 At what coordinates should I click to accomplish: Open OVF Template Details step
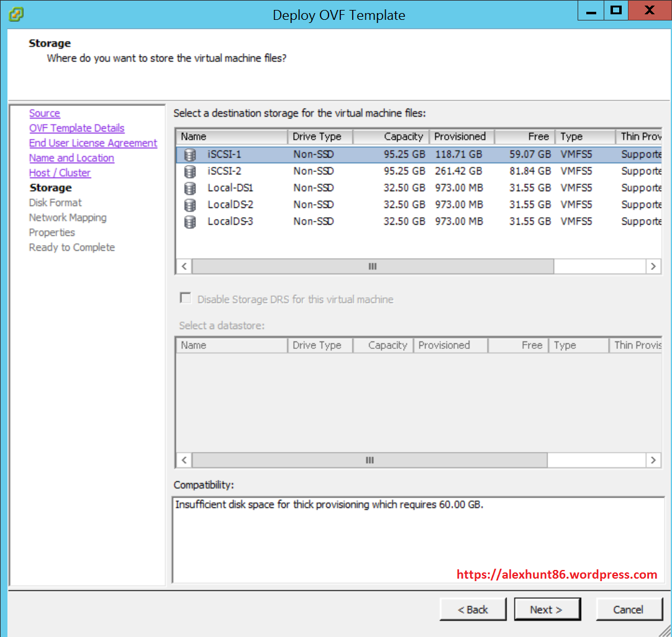click(76, 129)
